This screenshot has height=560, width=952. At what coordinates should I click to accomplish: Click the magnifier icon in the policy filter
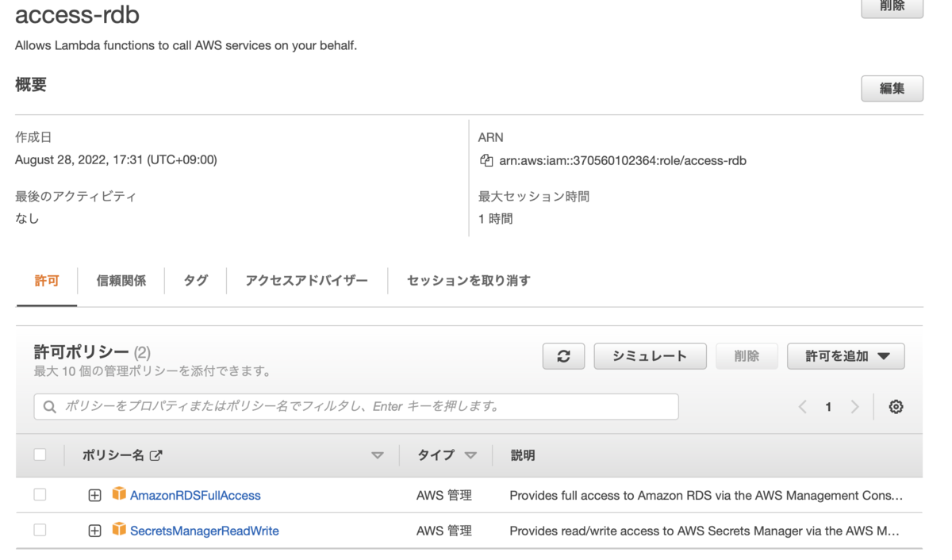pyautogui.click(x=50, y=406)
